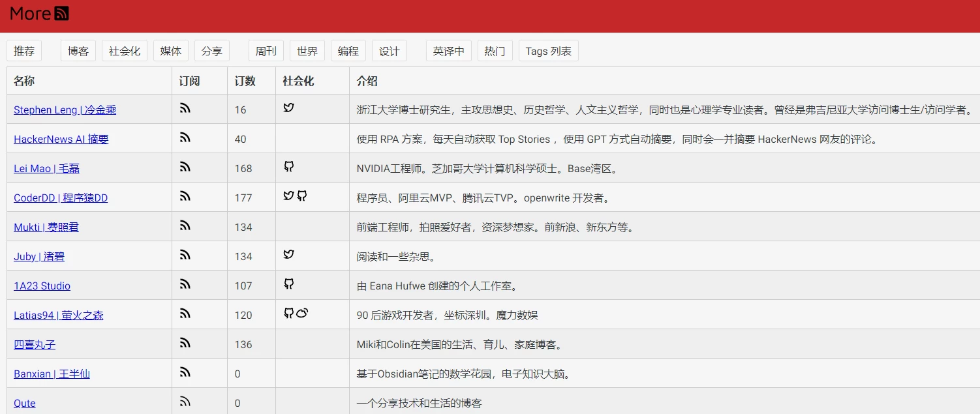Open the RSS feed icon for Stephen Leng
The image size is (980, 414).
(x=185, y=109)
